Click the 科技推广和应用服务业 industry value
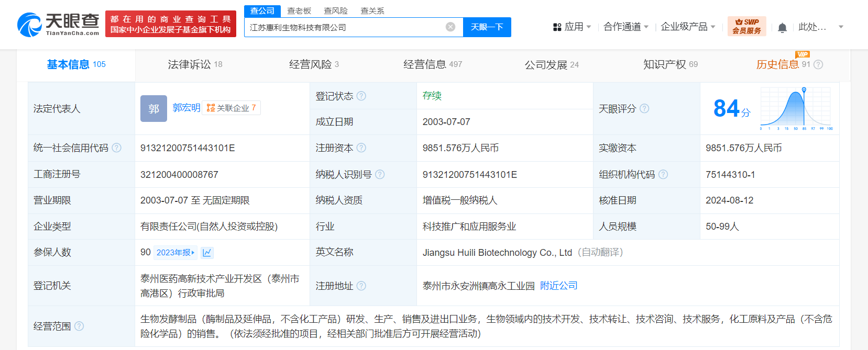Screen dimensions: 868x350 (469, 227)
